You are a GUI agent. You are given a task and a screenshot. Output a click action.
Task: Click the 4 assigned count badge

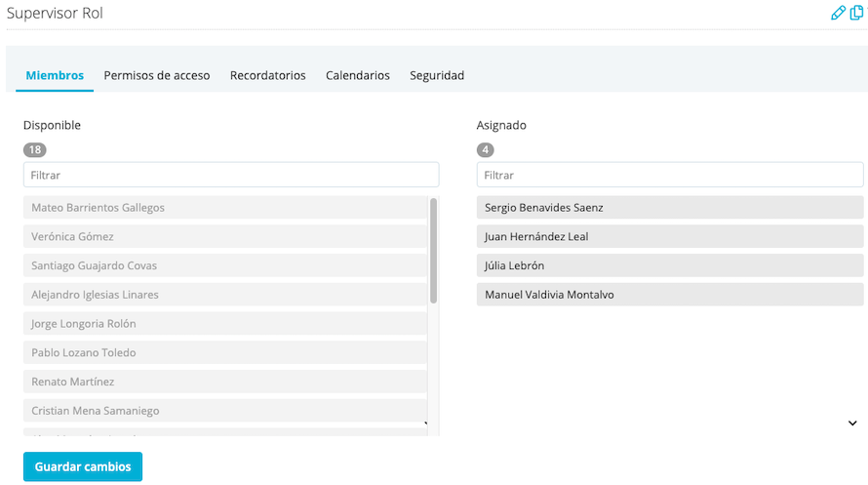pyautogui.click(x=486, y=150)
